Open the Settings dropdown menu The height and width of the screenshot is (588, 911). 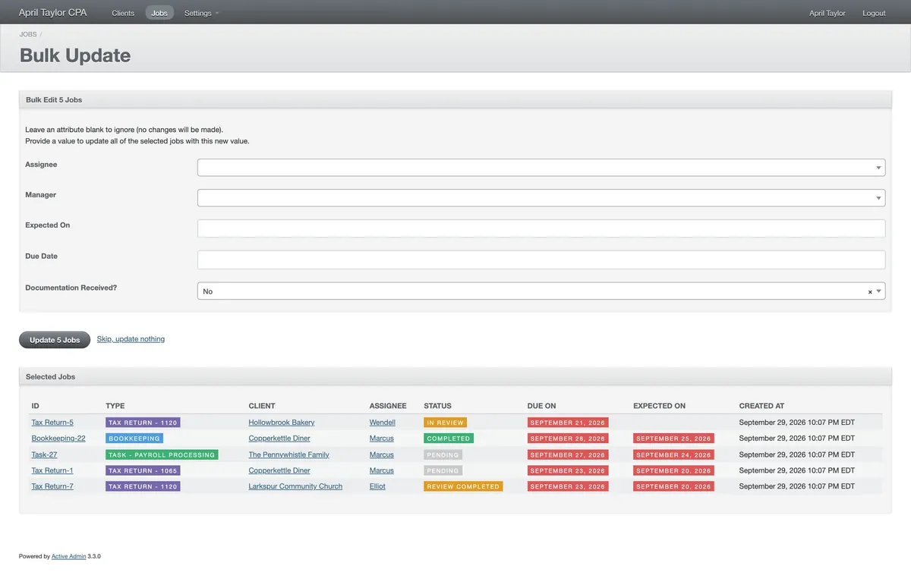(201, 13)
